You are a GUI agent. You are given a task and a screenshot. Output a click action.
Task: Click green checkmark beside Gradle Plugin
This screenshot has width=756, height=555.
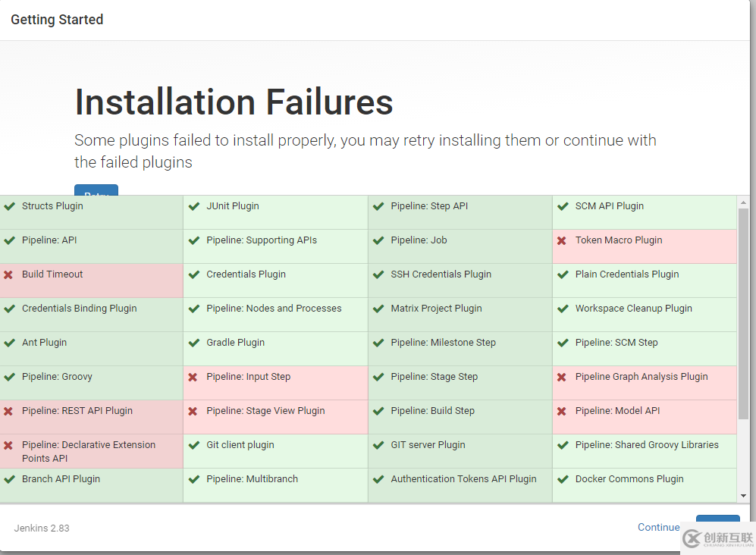(x=193, y=343)
